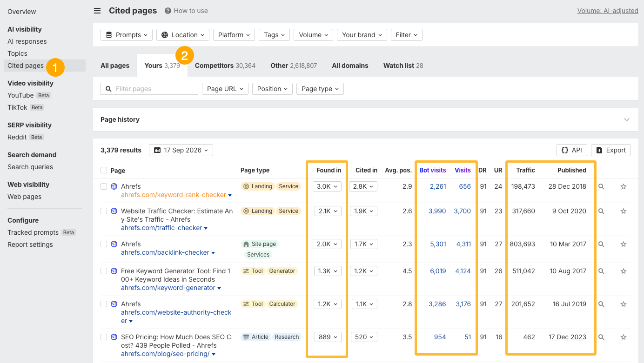
Task: Tick the select-all Page checkbox
Action: [104, 170]
